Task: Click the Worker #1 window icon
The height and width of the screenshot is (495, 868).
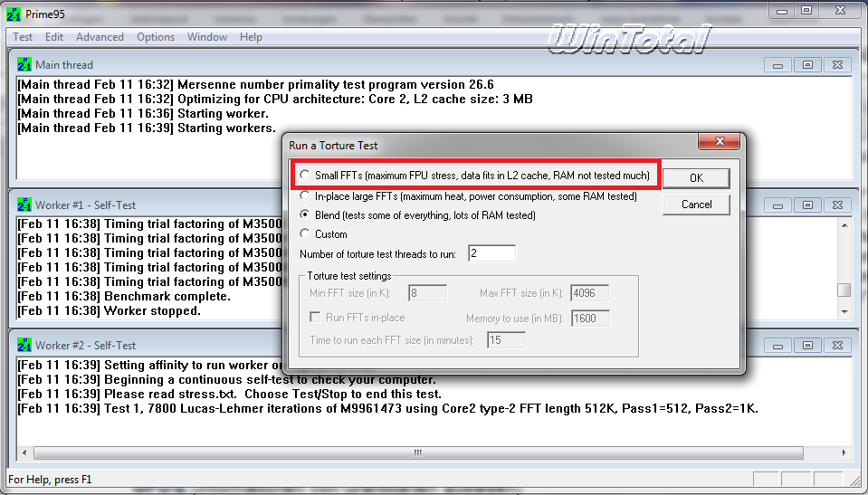Action: (24, 205)
